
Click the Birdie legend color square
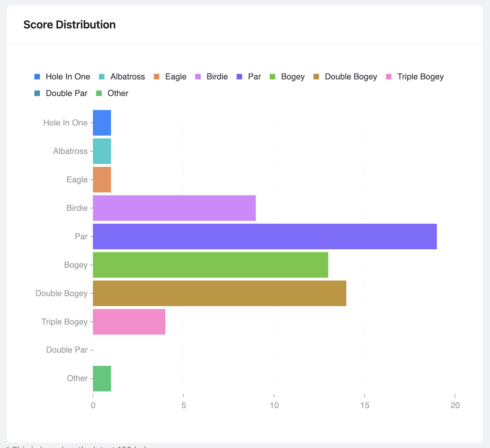point(198,77)
